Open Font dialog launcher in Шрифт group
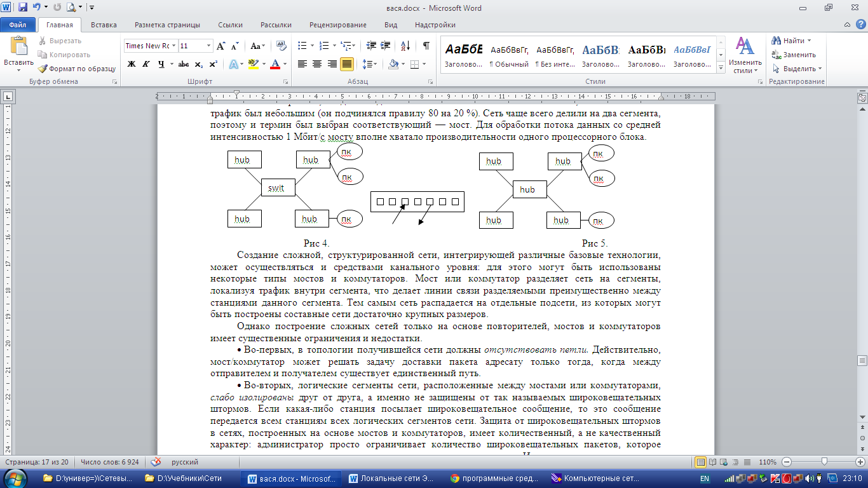 pos(285,82)
